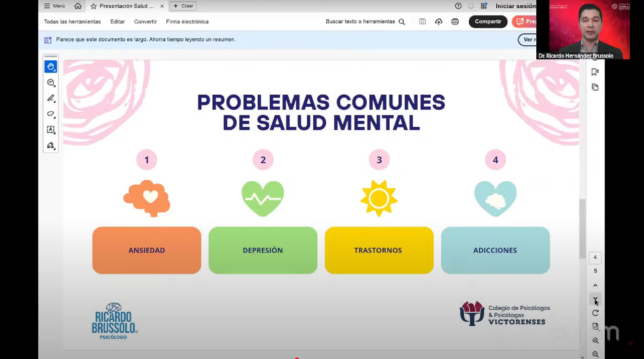Zoom in using the magnifier plus icon
The image size is (644, 359).
[595, 341]
